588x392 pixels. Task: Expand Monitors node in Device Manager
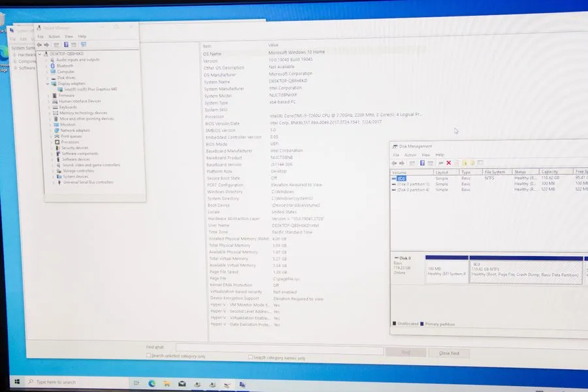click(50, 125)
